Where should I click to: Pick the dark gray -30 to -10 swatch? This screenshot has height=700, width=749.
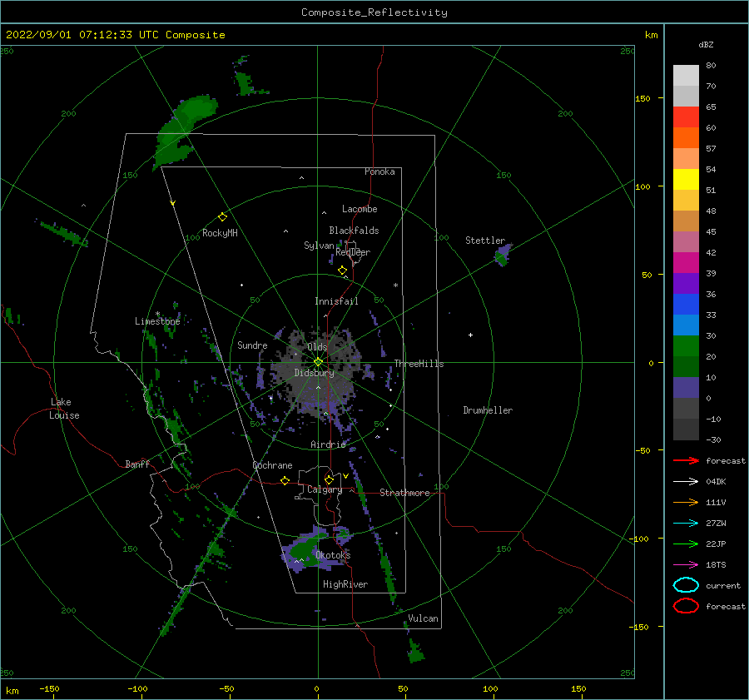click(686, 429)
